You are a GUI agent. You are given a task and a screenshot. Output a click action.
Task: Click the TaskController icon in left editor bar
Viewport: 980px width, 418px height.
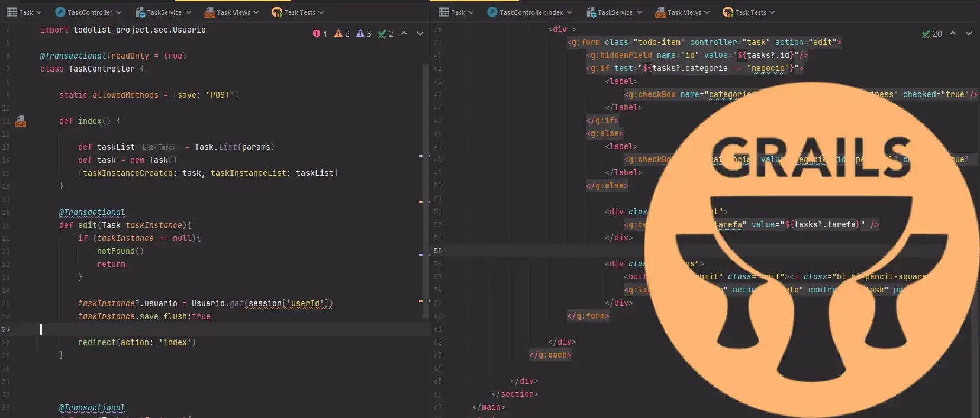[60, 12]
